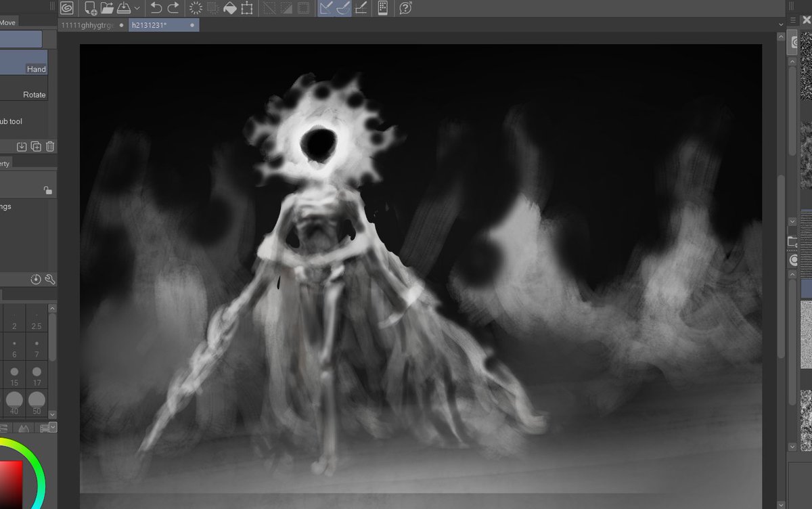Reset tool property to initial settings
The image size is (812, 509).
36,280
